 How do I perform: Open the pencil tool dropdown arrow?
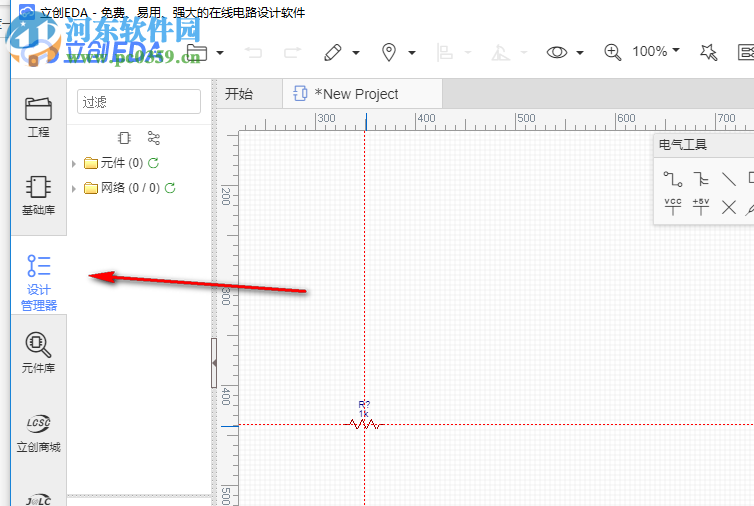point(356,52)
